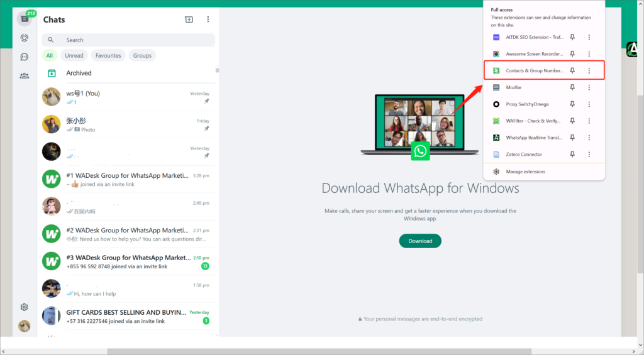This screenshot has height=355, width=644.
Task: Open the chat with message 在国内吗
Action: (x=128, y=207)
